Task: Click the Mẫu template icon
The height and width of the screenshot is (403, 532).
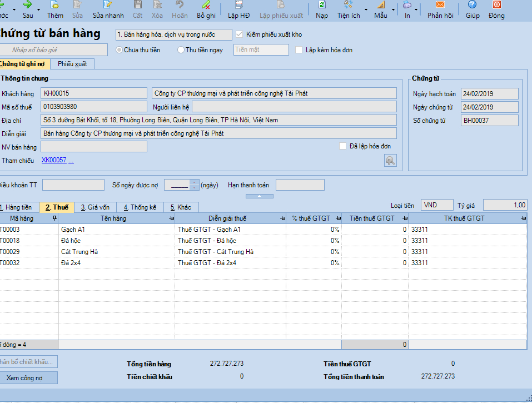Action: point(381,5)
